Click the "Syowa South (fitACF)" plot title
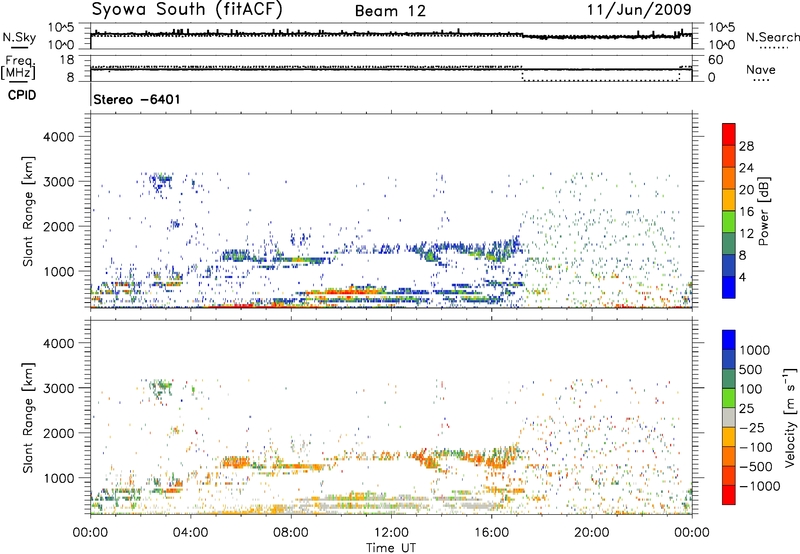Viewport: 800px width, 554px height. pos(187,9)
